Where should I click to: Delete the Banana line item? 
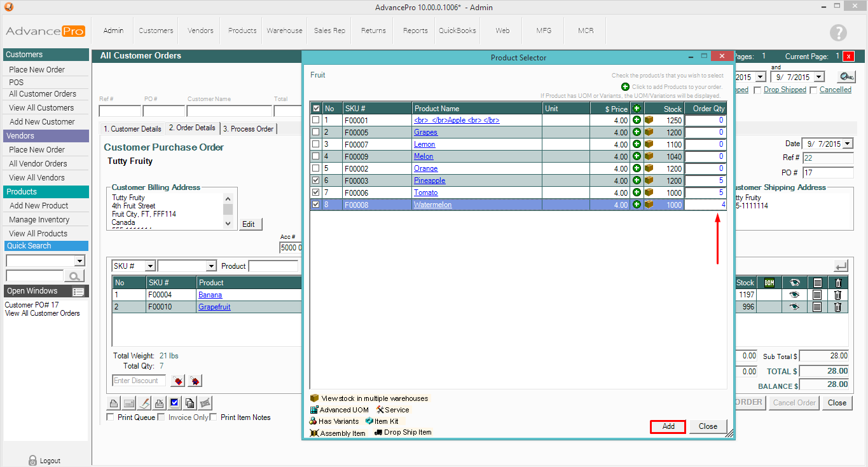837,295
